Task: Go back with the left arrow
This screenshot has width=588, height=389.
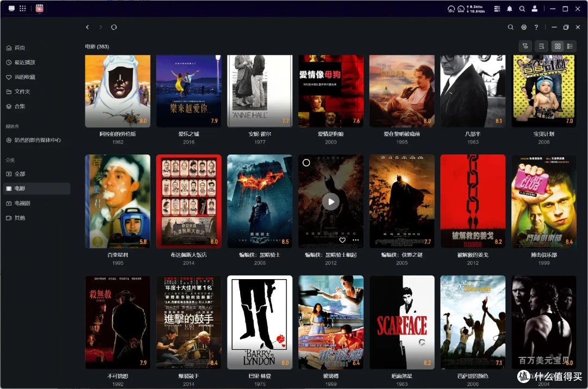Action: pos(87,27)
